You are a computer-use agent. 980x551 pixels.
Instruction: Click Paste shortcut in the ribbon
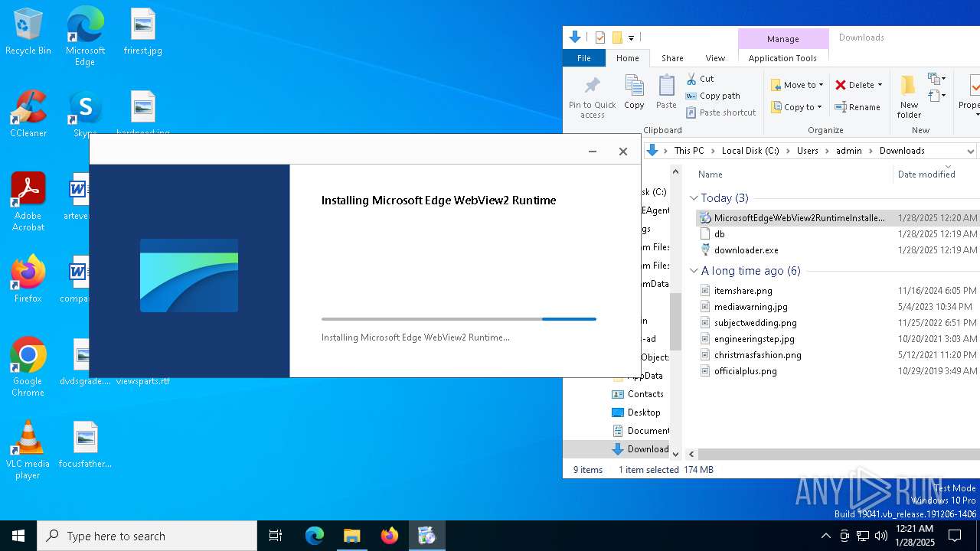click(x=720, y=112)
